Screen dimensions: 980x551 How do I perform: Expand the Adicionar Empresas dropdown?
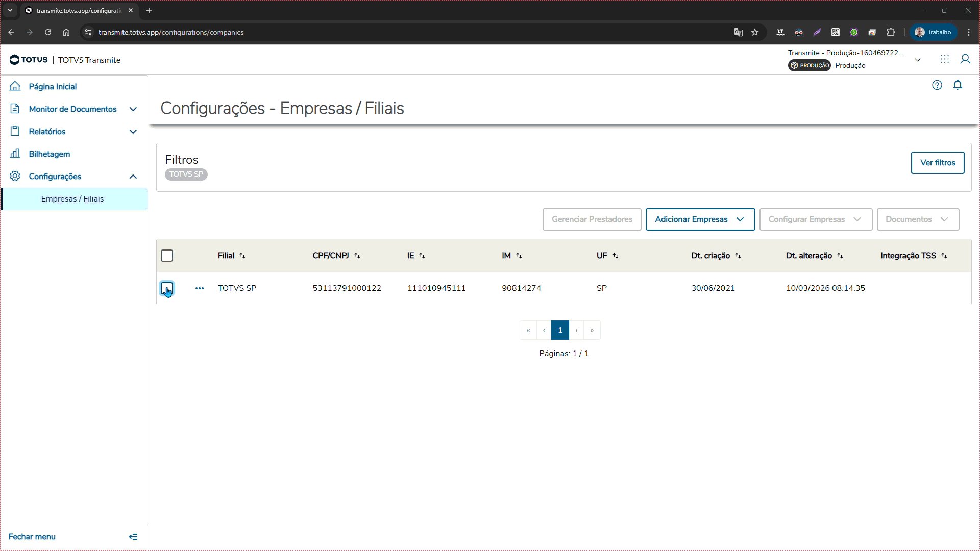pyautogui.click(x=700, y=219)
